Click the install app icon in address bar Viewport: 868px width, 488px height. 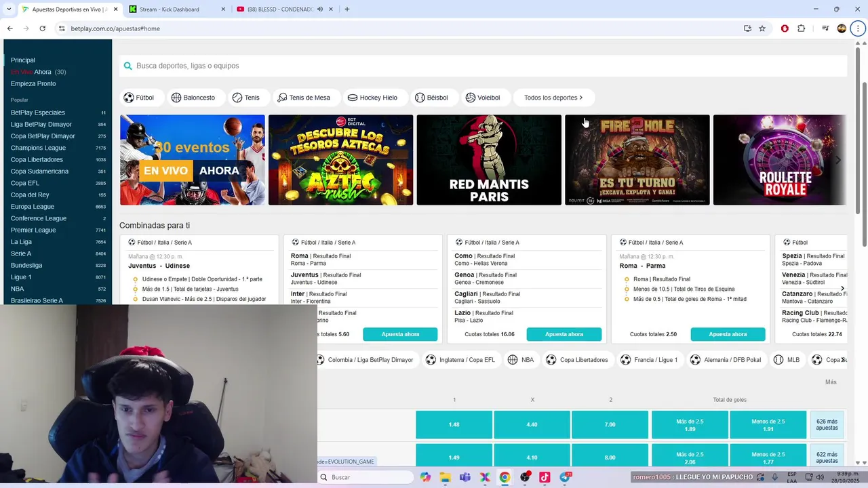(x=747, y=28)
